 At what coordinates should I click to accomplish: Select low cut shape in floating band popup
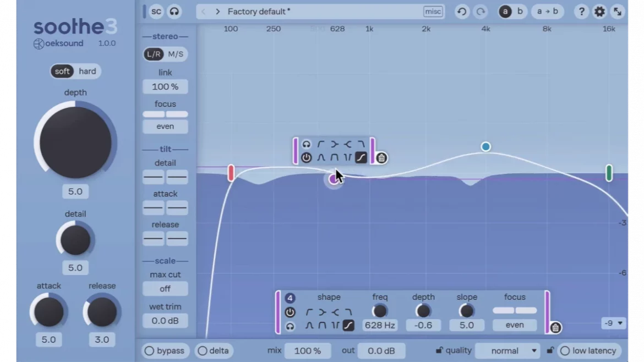tap(321, 144)
